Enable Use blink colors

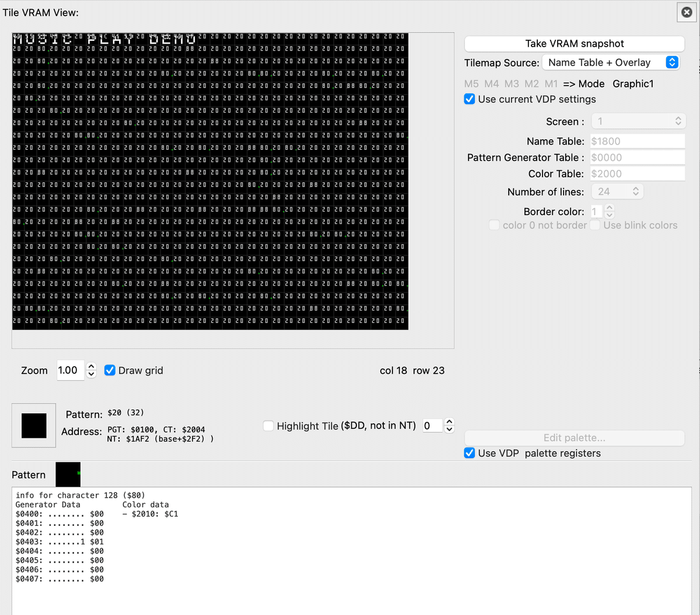click(594, 225)
